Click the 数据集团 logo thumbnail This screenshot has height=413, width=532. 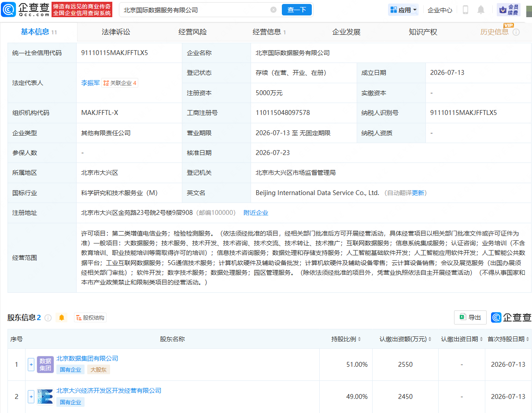click(45, 365)
